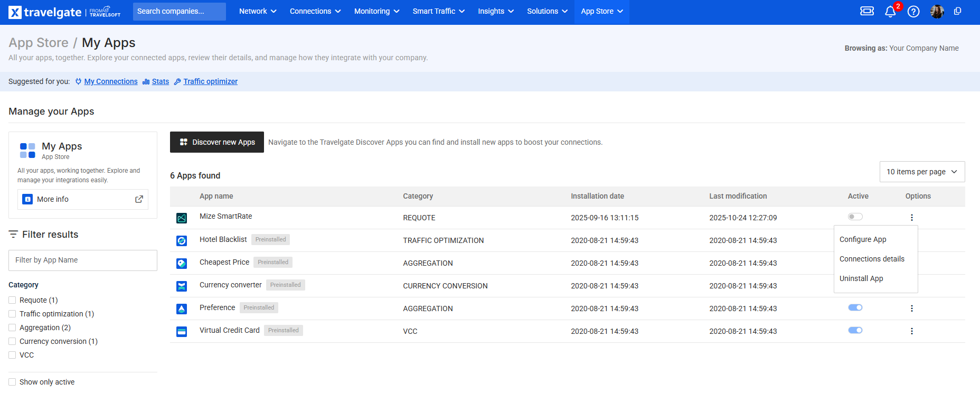980x402 pixels.
Task: Click the Virtual Credit Card app icon
Action: click(182, 331)
